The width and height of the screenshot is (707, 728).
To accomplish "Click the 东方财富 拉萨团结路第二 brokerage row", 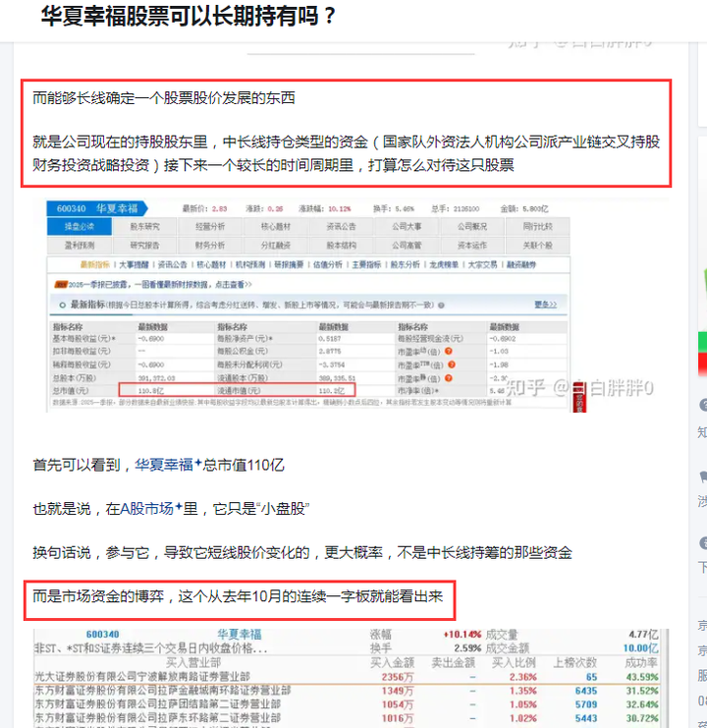I will point(347,704).
